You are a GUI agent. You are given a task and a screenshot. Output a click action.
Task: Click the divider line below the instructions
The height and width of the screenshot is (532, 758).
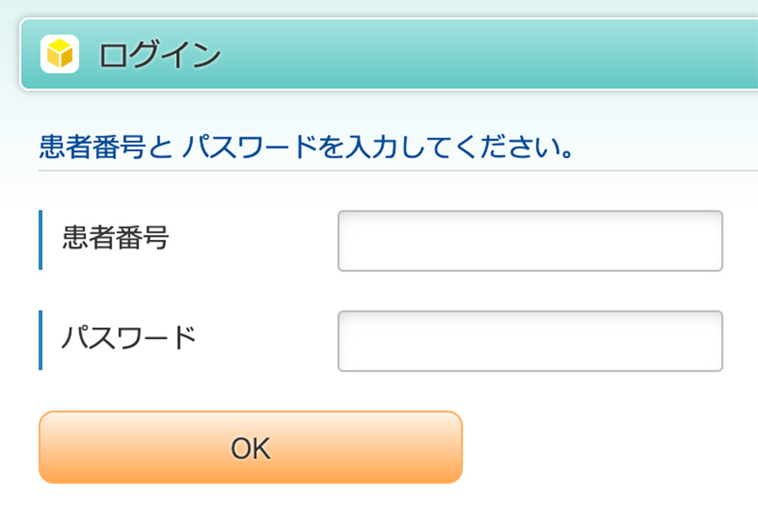398,171
